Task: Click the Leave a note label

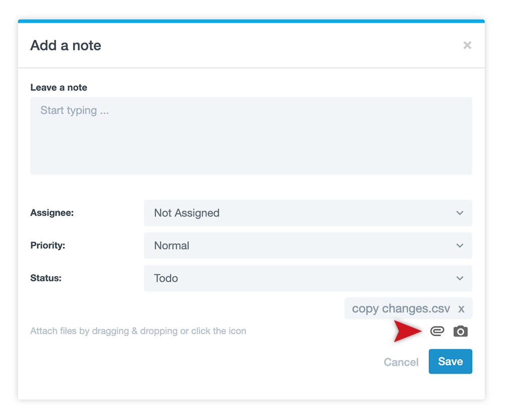Action: pyautogui.click(x=59, y=87)
